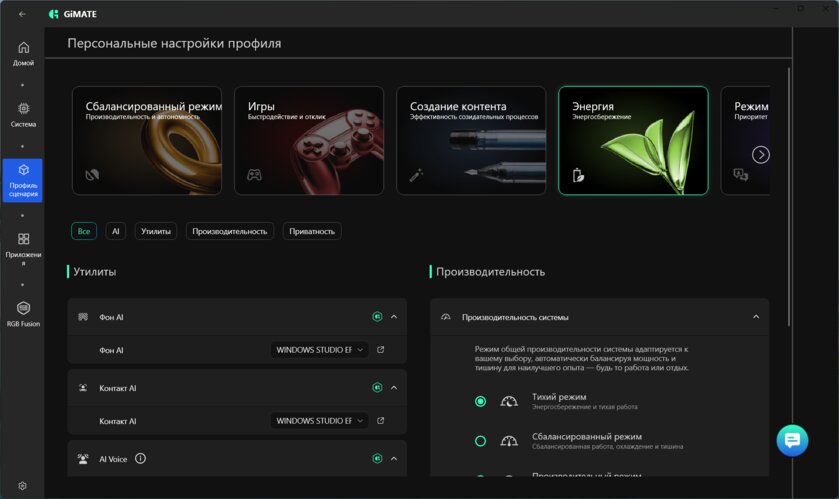Open external link for Контакт AI
Image resolution: width=839 pixels, height=499 pixels.
(x=380, y=421)
